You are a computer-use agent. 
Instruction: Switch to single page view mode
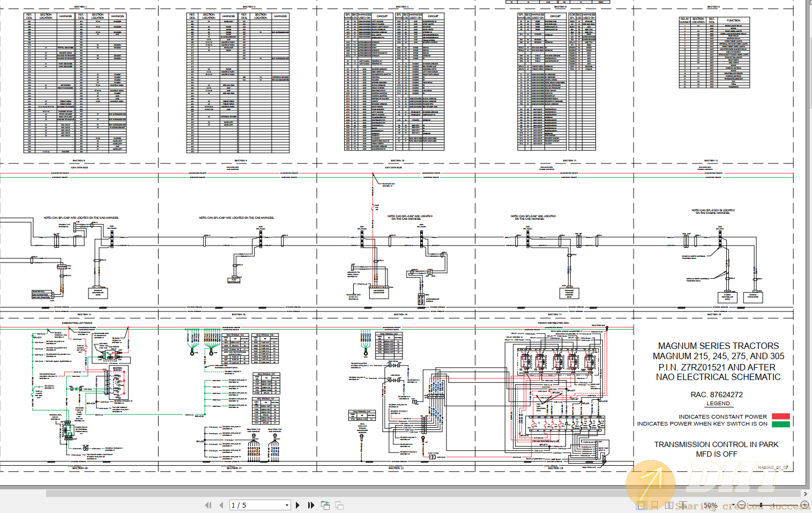(x=642, y=504)
